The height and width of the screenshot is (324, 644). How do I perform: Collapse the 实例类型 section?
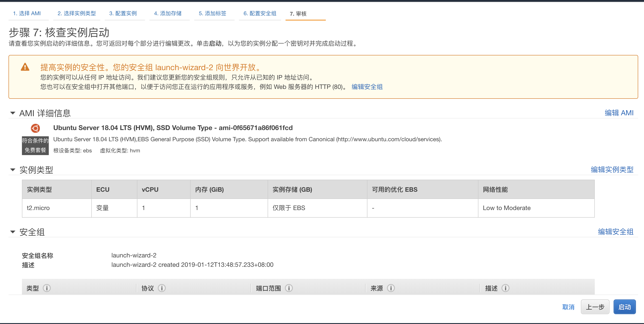[x=13, y=170]
